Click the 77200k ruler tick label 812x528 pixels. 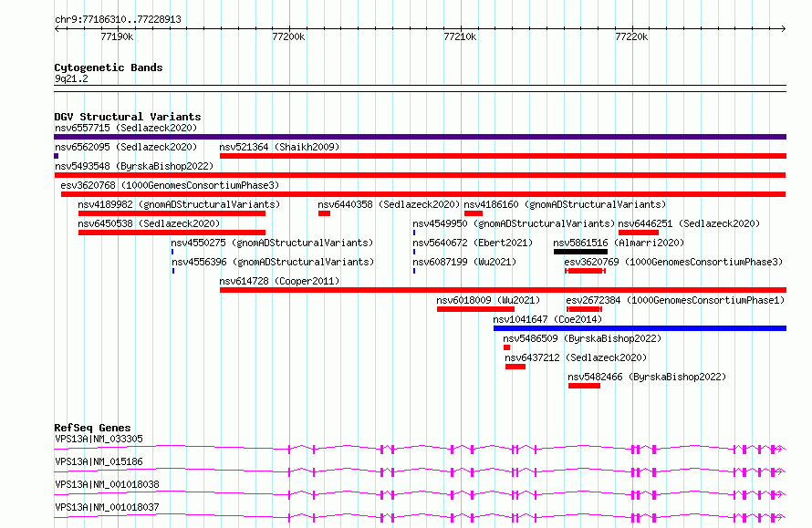coord(288,36)
